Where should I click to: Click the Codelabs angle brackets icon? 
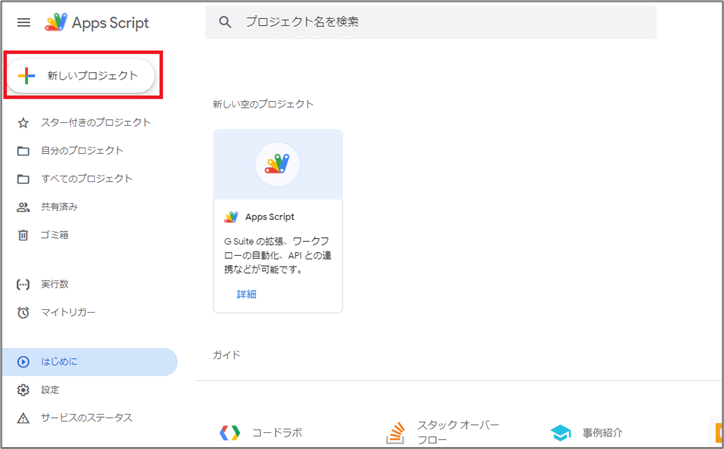click(230, 433)
